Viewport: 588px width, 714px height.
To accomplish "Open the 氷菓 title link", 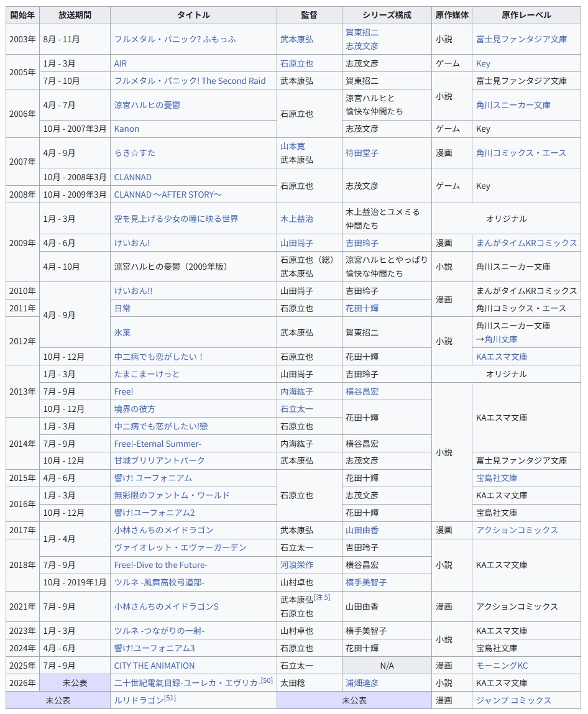I will coord(122,332).
